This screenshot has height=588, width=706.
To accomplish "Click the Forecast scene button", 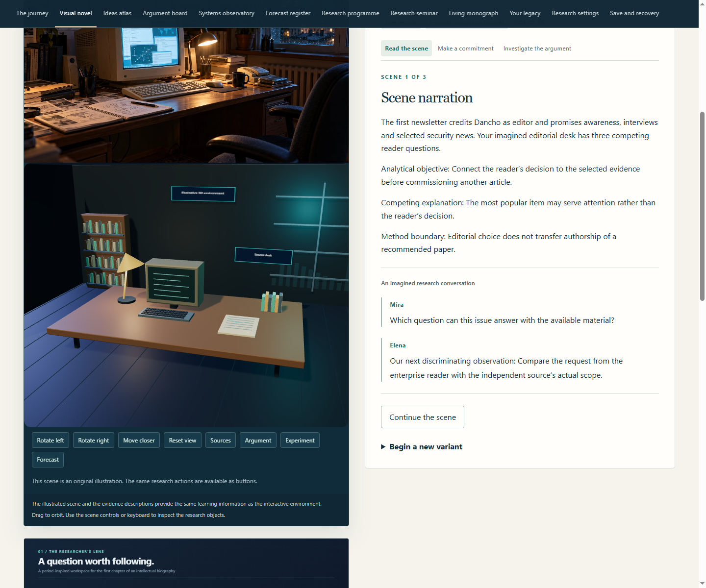I will (x=48, y=460).
